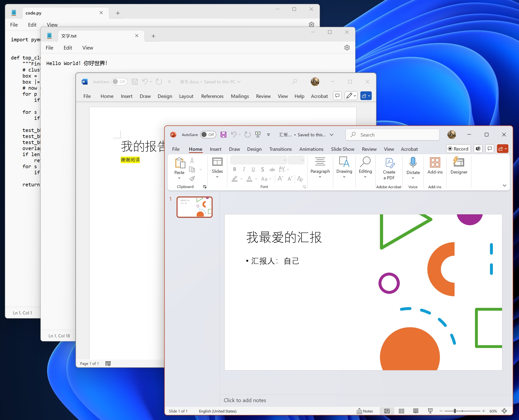This screenshot has width=519, height=420.
Task: Open Slide Sorter view in status bar
Action: [x=401, y=411]
